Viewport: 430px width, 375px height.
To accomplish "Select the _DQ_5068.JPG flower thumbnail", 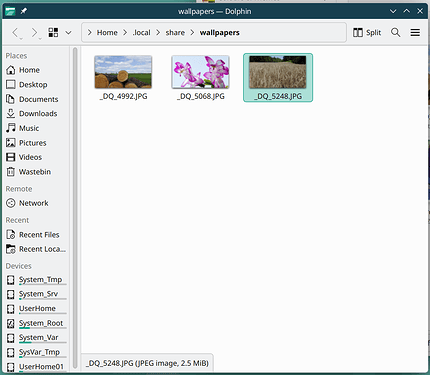I will coord(200,72).
